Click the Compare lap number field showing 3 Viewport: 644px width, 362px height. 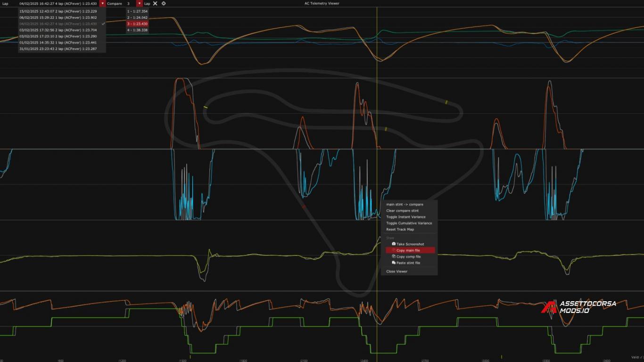[x=131, y=3]
